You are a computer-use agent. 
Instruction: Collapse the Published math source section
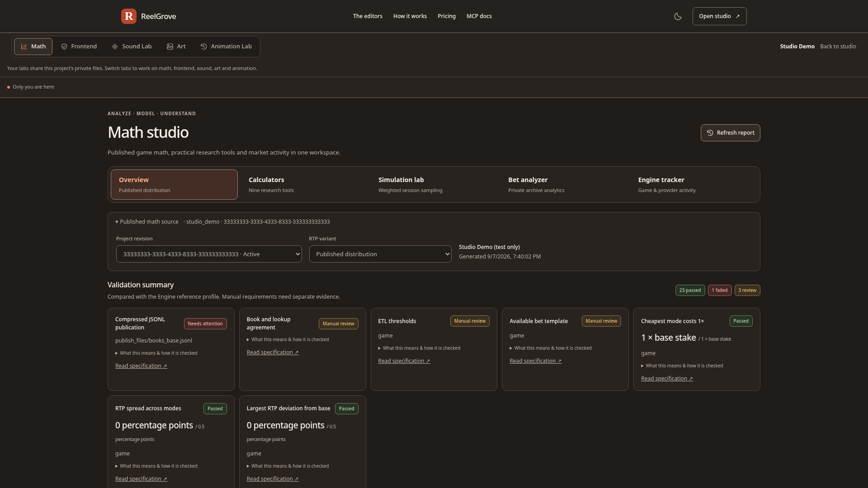click(147, 222)
